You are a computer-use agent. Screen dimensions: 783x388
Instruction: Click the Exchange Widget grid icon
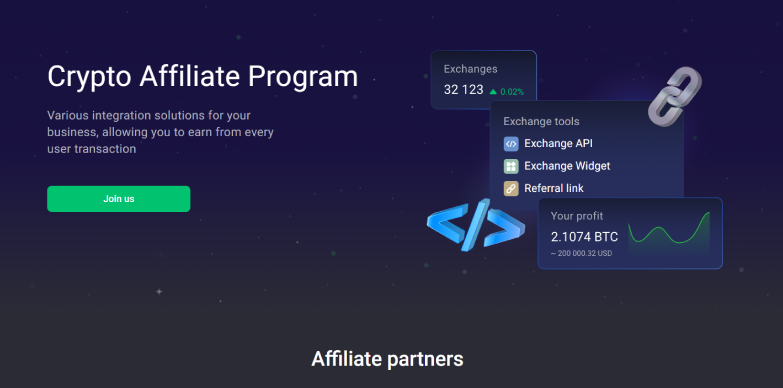[x=511, y=166]
